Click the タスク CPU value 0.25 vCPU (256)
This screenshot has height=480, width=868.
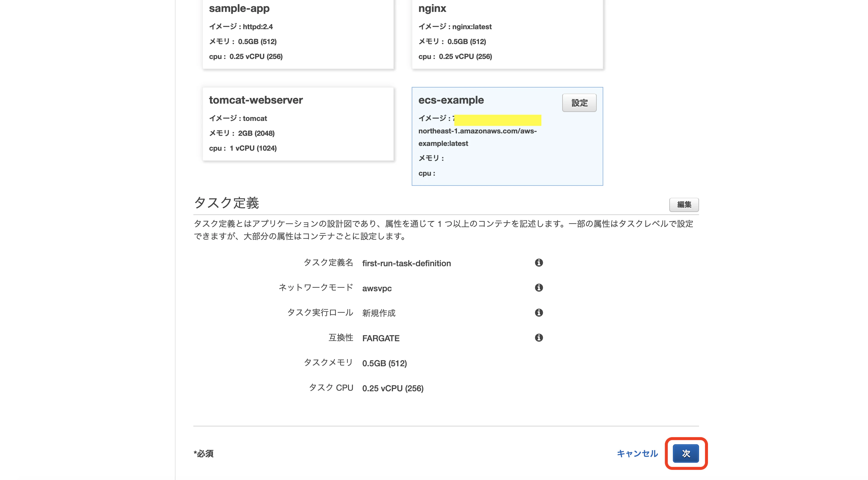(393, 388)
